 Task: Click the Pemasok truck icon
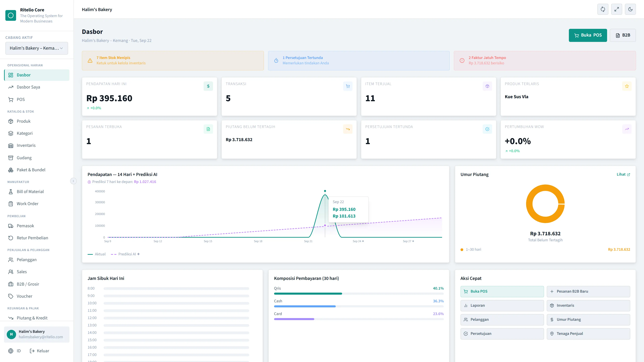(x=11, y=226)
